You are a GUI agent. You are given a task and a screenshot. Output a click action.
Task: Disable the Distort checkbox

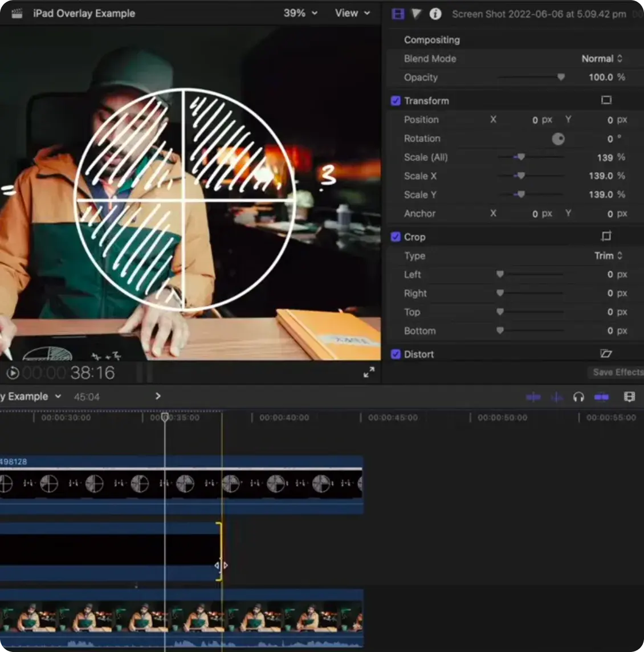[396, 354]
